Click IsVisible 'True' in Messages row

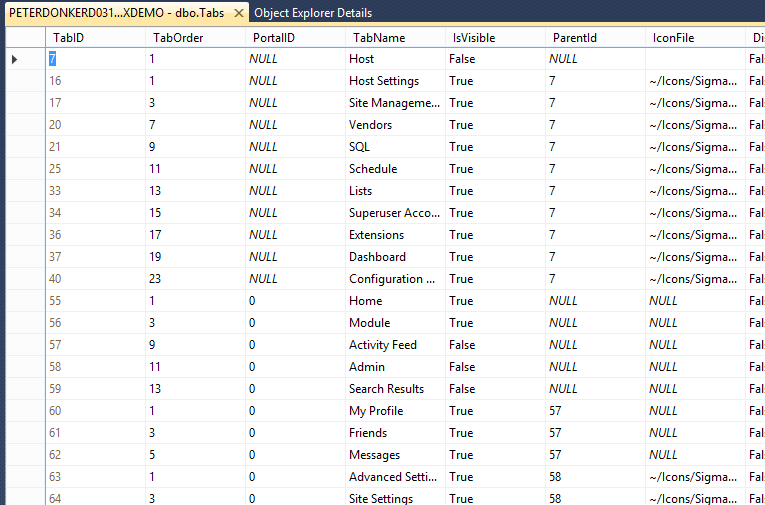click(x=495, y=455)
